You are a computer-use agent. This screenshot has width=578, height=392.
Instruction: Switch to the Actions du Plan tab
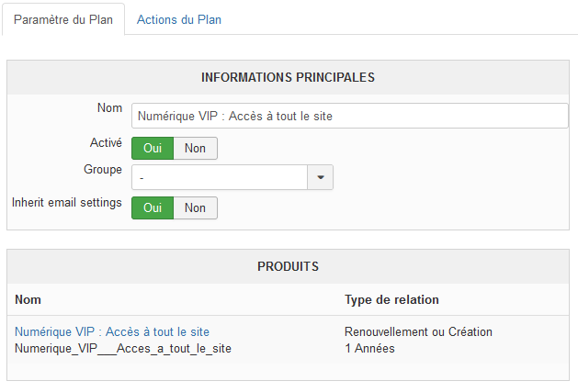point(178,19)
